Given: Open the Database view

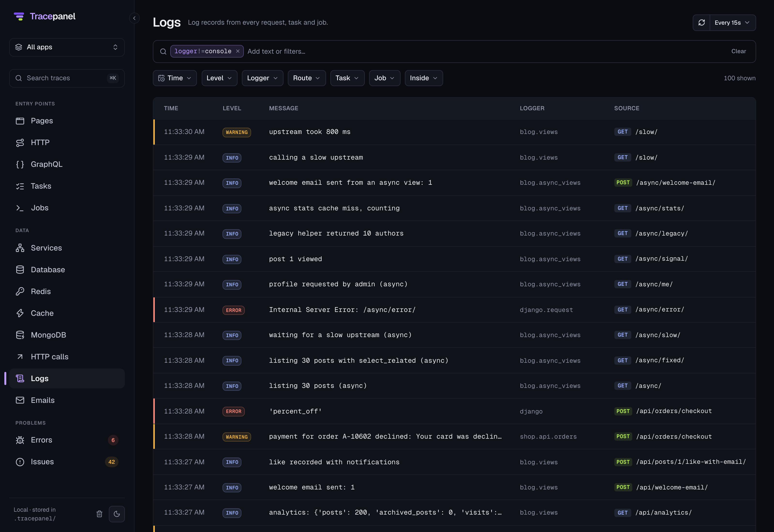Looking at the screenshot, I should [67, 270].
